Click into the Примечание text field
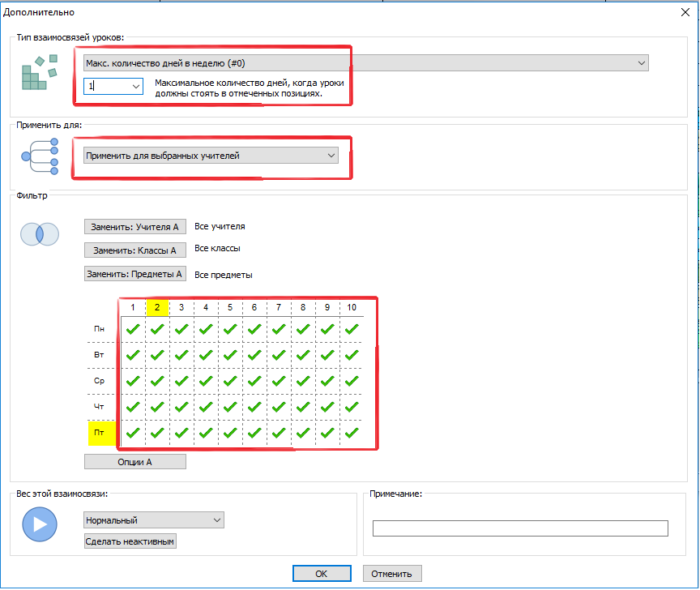The image size is (700, 590). coord(520,528)
